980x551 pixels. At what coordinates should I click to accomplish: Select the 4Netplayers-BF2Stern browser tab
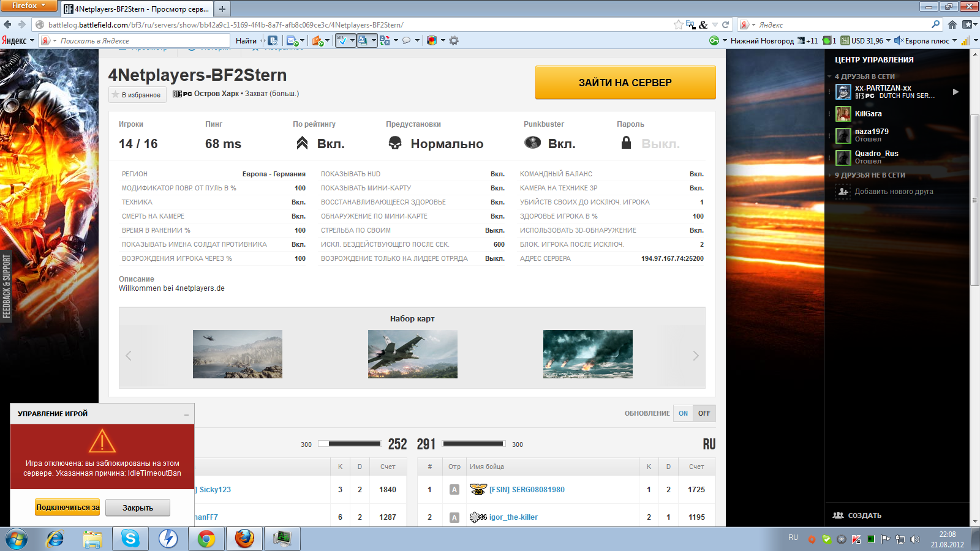coord(137,9)
